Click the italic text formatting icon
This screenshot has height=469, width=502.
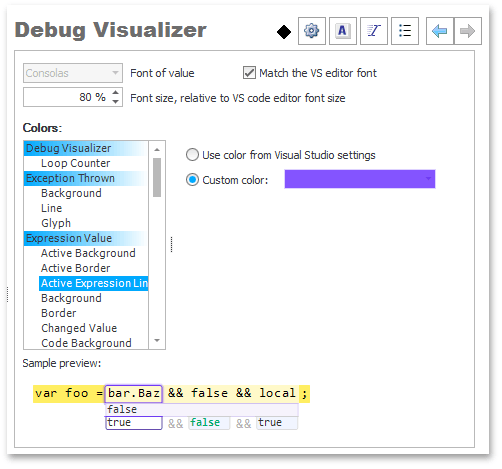(374, 31)
